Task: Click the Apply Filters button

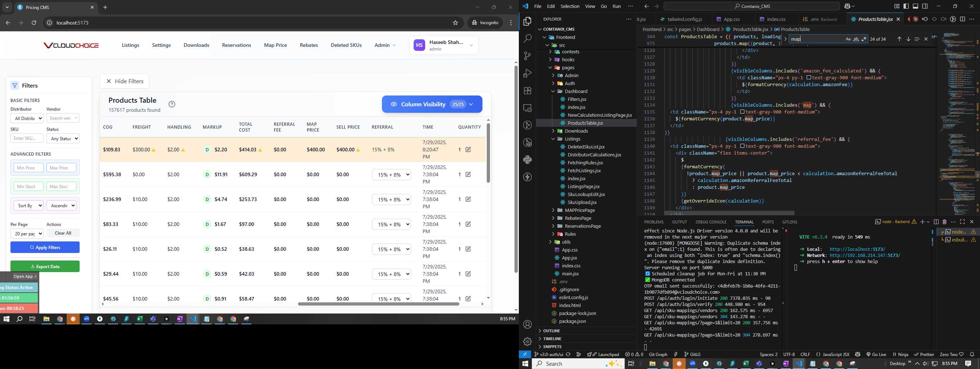Action: (45, 247)
